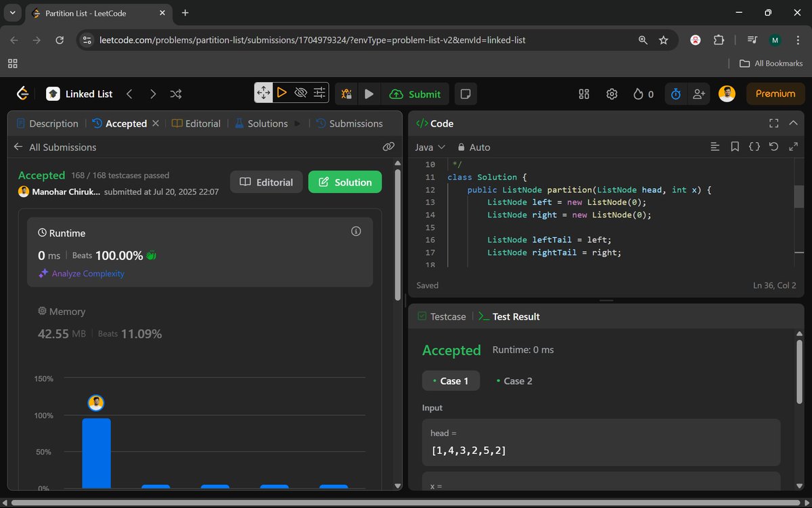This screenshot has width=812, height=508.
Task: Click the streak flame counter
Action: pos(644,94)
